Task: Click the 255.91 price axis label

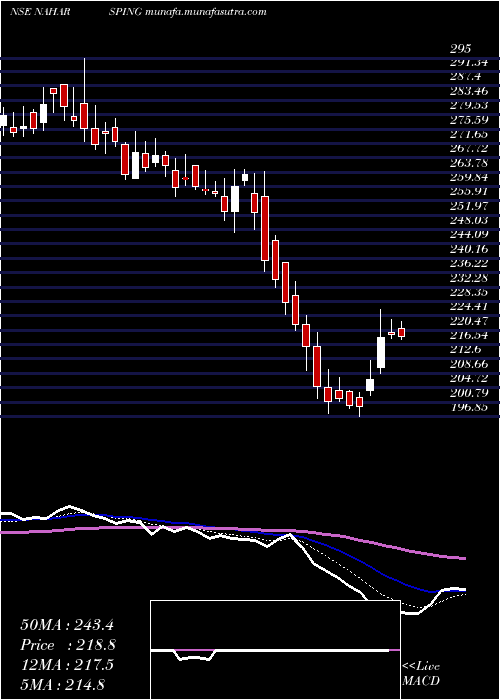Action: coord(469,191)
